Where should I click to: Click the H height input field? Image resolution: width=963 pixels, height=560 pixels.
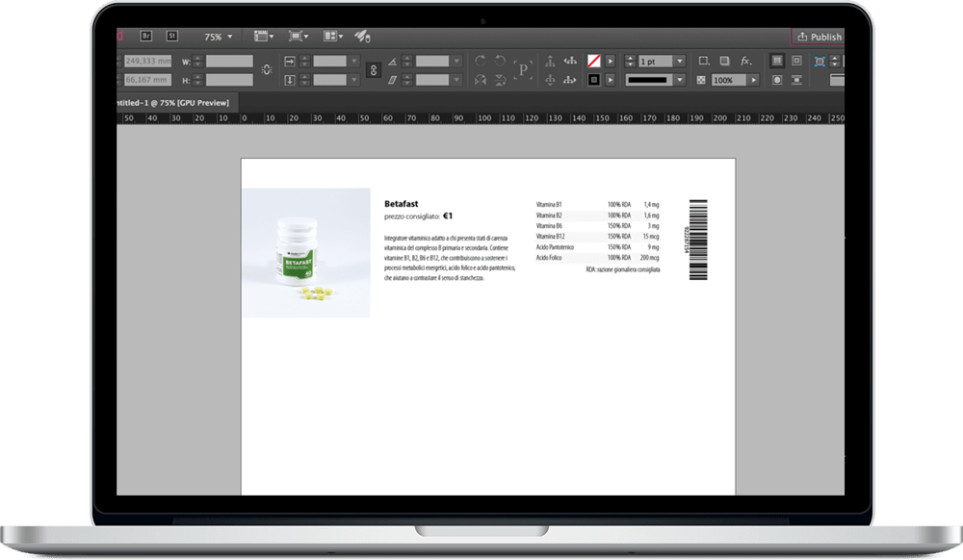point(229,80)
